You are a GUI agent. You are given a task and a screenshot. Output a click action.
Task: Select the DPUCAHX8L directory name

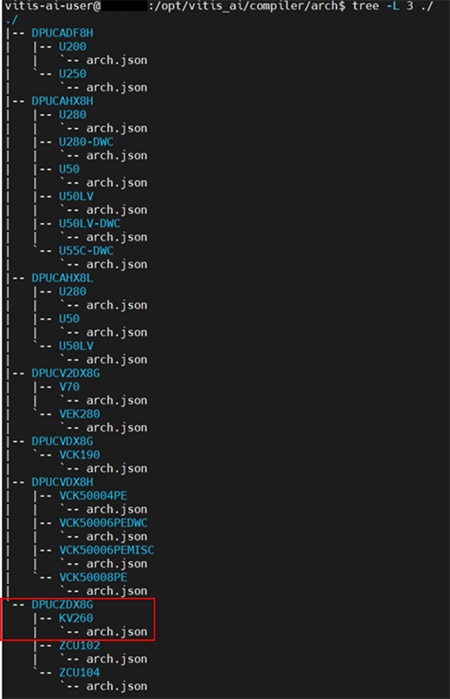tap(62, 278)
